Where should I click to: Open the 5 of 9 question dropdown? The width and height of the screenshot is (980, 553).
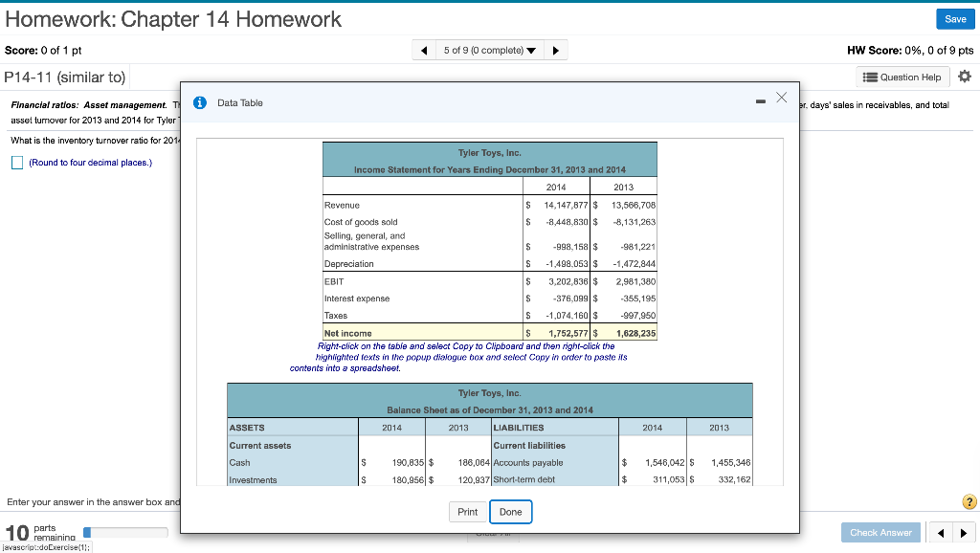(x=489, y=50)
